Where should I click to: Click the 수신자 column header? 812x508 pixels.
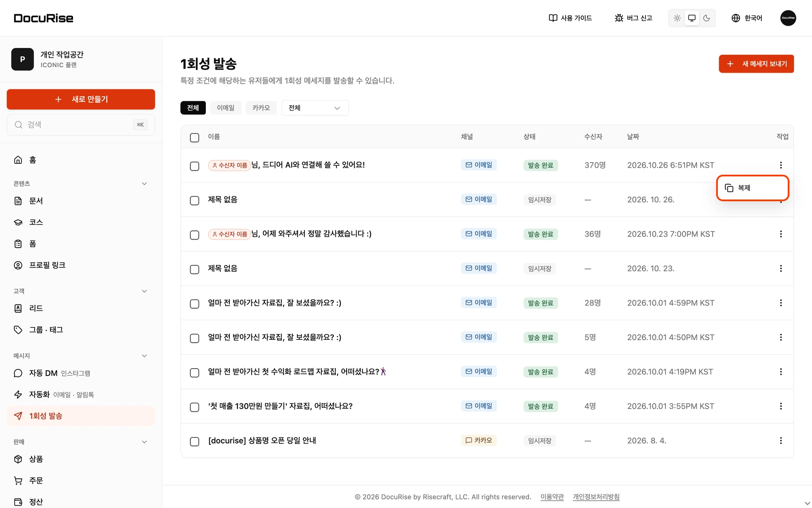click(593, 137)
